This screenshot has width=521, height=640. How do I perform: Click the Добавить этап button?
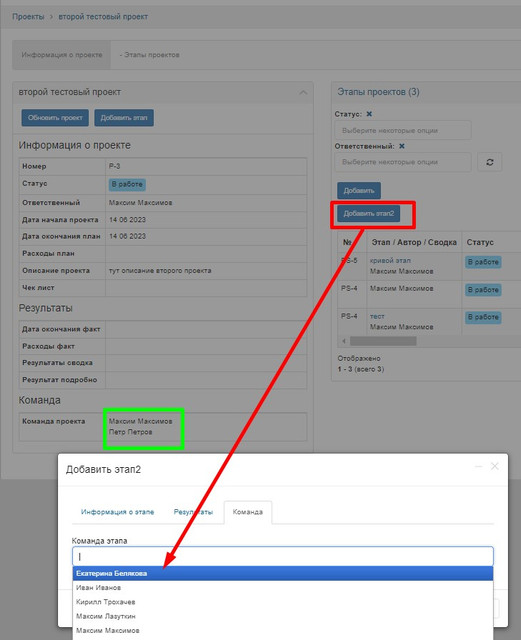[124, 118]
